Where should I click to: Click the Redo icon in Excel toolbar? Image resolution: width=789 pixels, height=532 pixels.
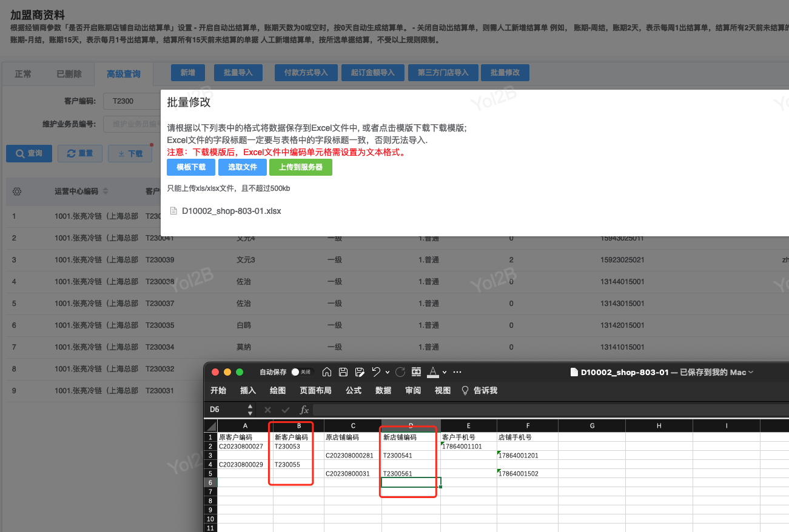point(400,372)
